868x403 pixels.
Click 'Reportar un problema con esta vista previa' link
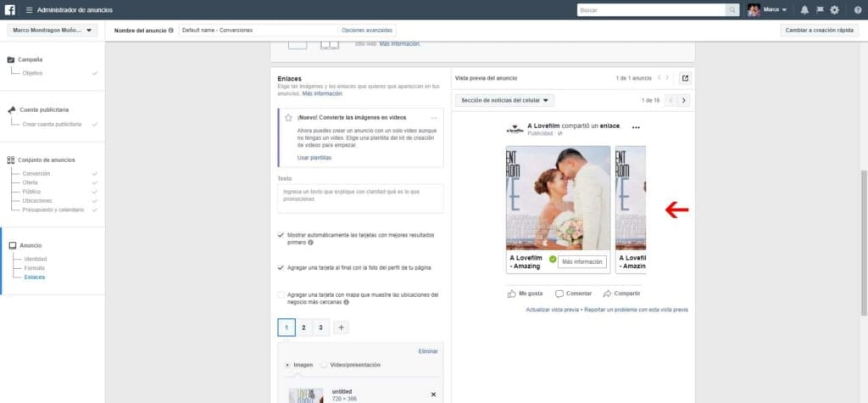(x=636, y=310)
